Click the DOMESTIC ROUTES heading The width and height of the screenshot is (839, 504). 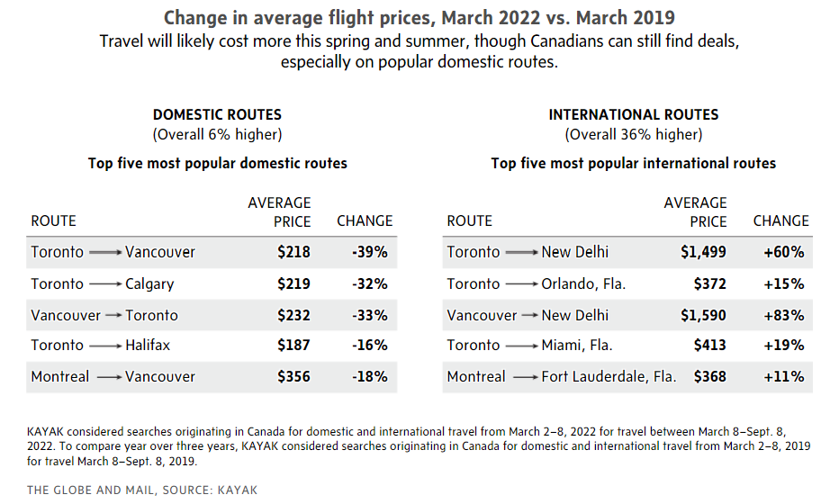coord(217,115)
